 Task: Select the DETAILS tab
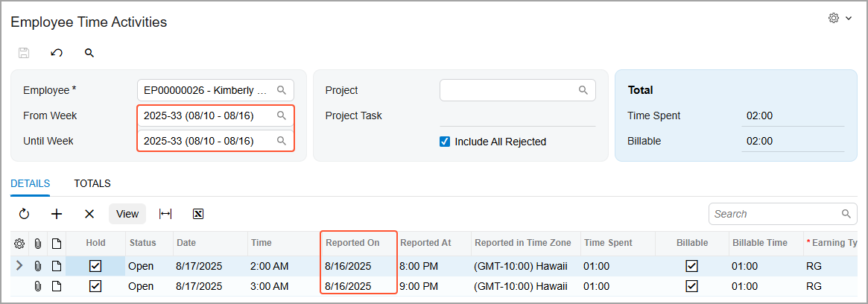click(31, 183)
